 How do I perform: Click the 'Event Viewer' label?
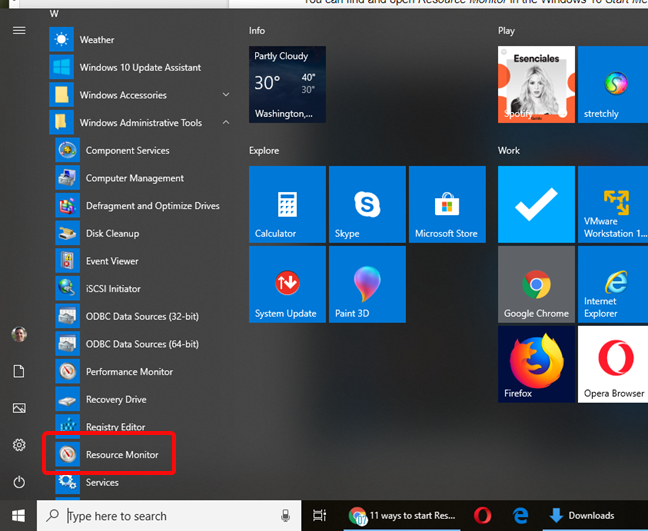tap(112, 261)
